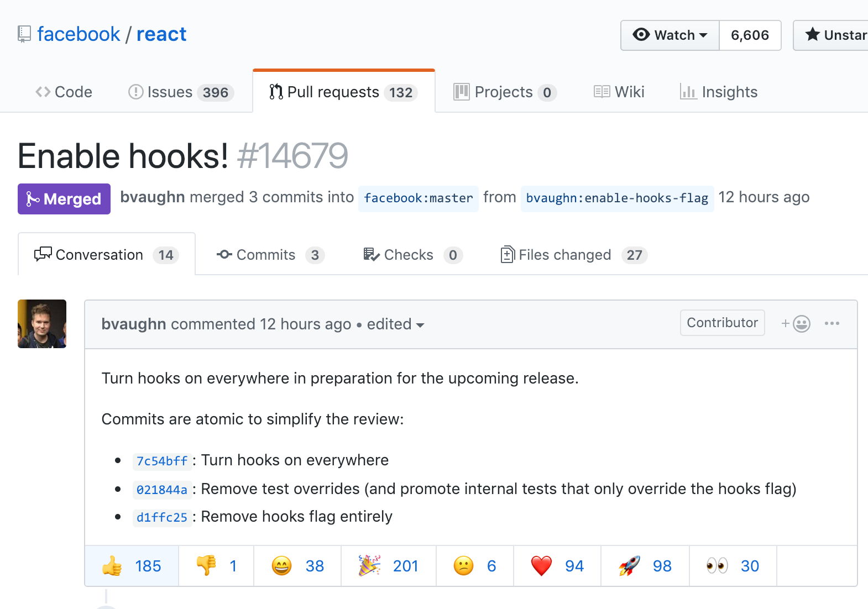Toggle the confused reaction (6)
Viewport: 868px width, 609px height.
475,566
